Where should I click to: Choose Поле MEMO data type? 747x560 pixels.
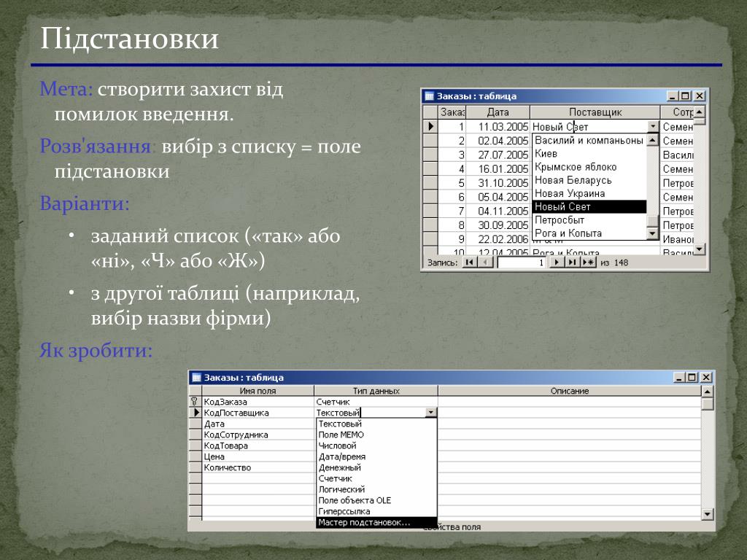coord(376,435)
